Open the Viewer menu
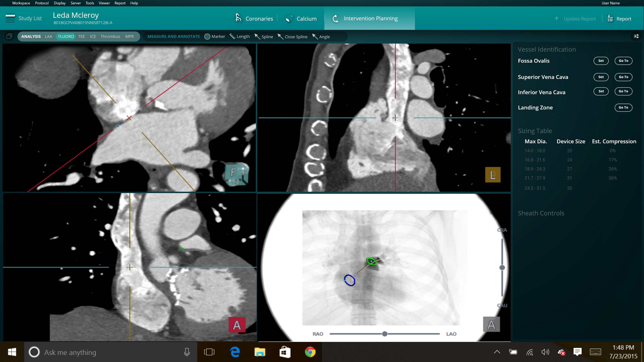Image resolution: width=644 pixels, height=362 pixels. coord(104,3)
